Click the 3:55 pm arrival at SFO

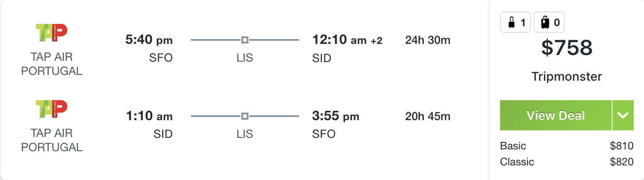[x=336, y=117]
